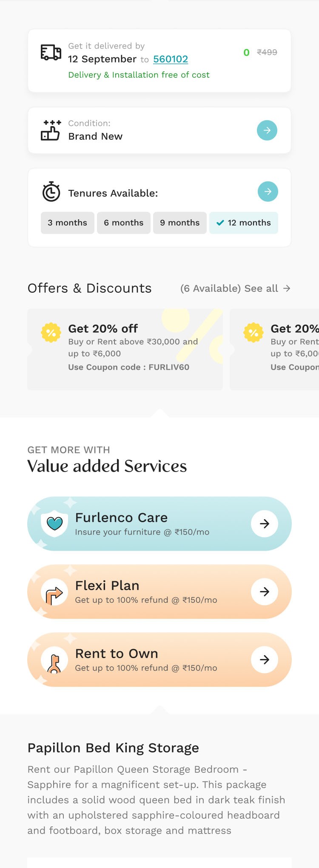Click the thumbs-up condition icon

(x=51, y=130)
